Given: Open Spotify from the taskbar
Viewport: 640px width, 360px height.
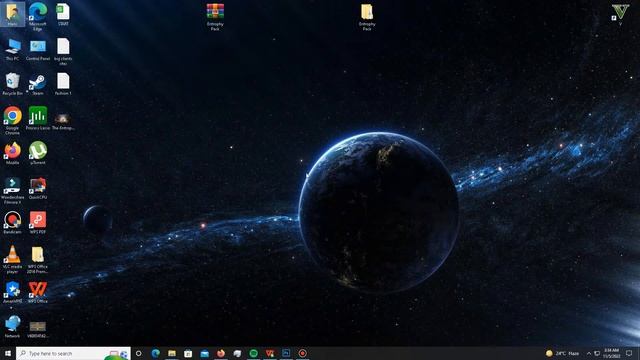Looking at the screenshot, I should 253,353.
